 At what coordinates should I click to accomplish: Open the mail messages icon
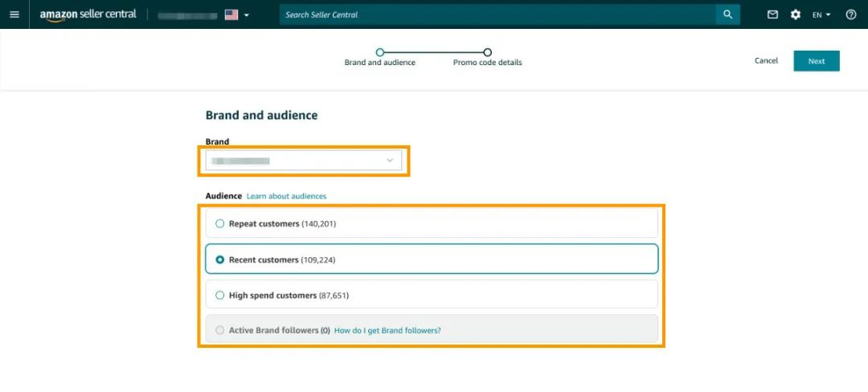point(772,14)
